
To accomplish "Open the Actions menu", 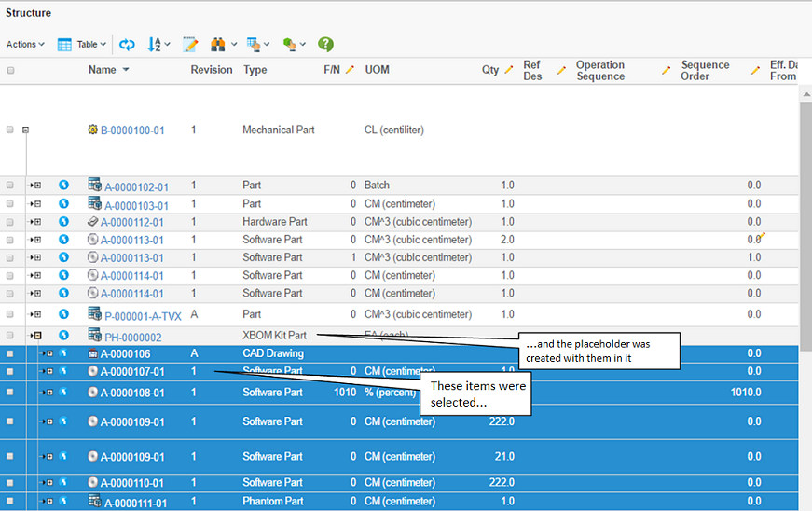I will (x=25, y=45).
